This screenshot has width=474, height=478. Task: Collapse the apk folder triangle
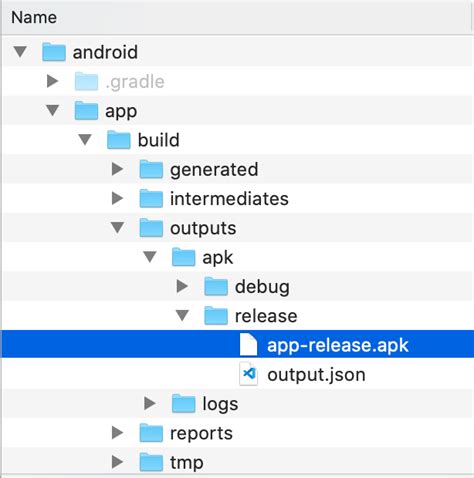click(150, 257)
